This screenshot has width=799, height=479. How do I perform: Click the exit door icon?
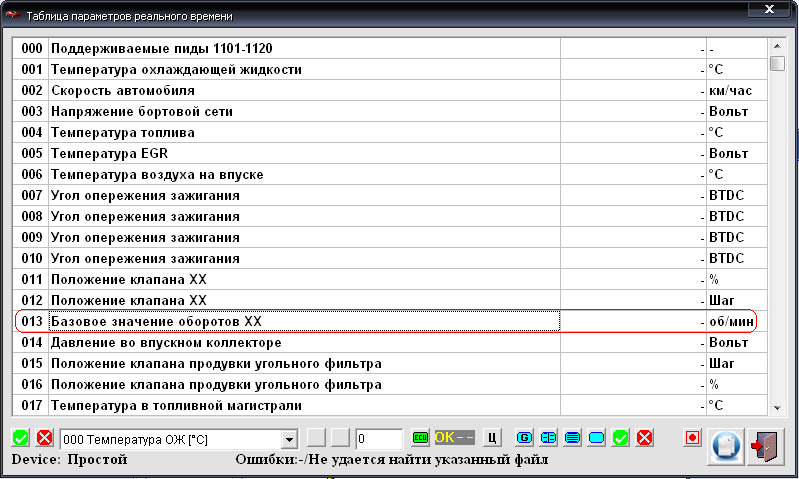(x=765, y=446)
